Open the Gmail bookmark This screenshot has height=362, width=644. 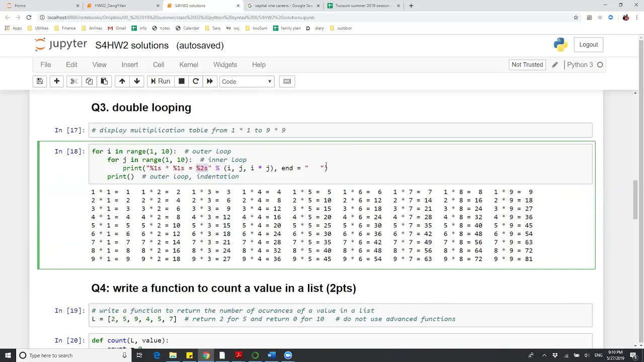coord(117,28)
